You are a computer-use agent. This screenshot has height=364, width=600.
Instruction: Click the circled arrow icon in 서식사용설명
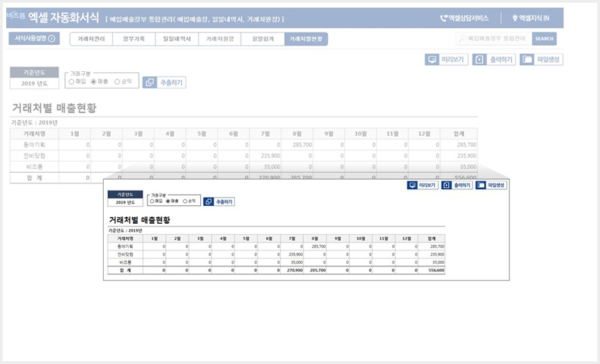pos(52,38)
